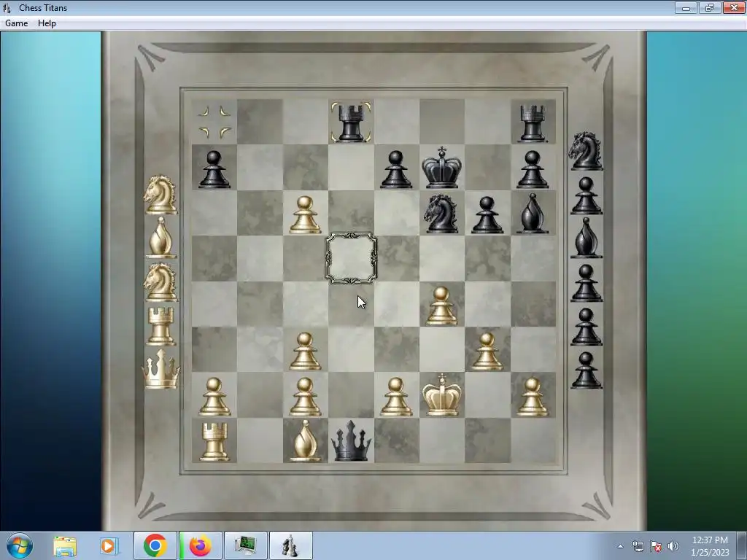Click the corner-marked empty square a8
This screenshot has height=560, width=747.
click(214, 122)
